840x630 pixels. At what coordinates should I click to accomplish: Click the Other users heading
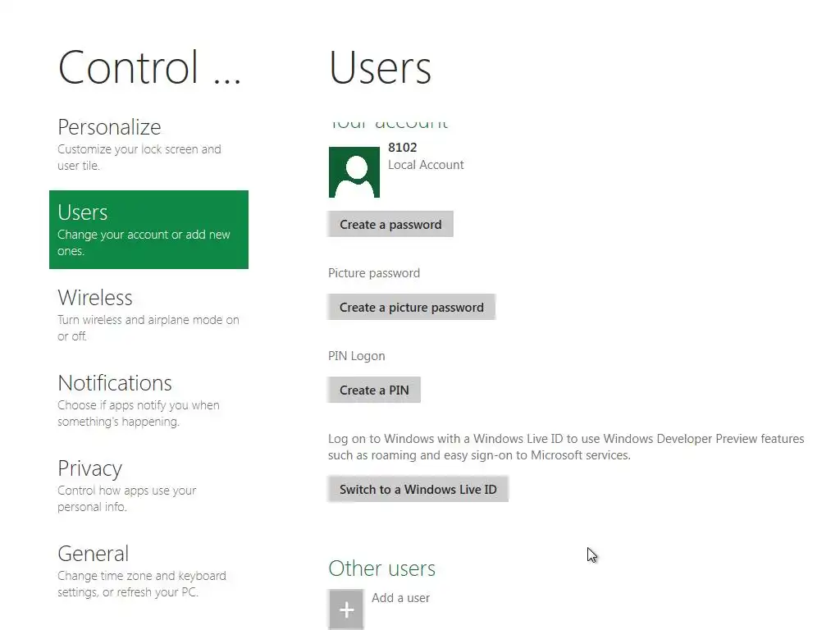(382, 568)
